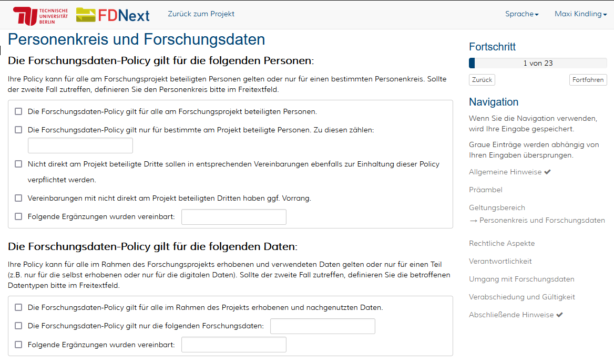Select Verantwortlichkeit in the navigation
Viewport: 614px width, 364px height.
click(500, 261)
